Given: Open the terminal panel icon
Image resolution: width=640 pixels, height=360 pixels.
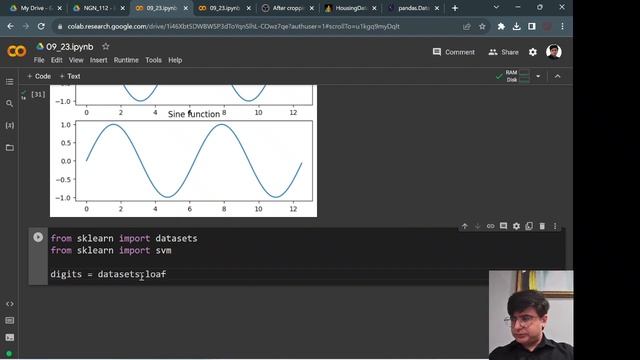Looking at the screenshot, I should pyautogui.click(x=9, y=337).
